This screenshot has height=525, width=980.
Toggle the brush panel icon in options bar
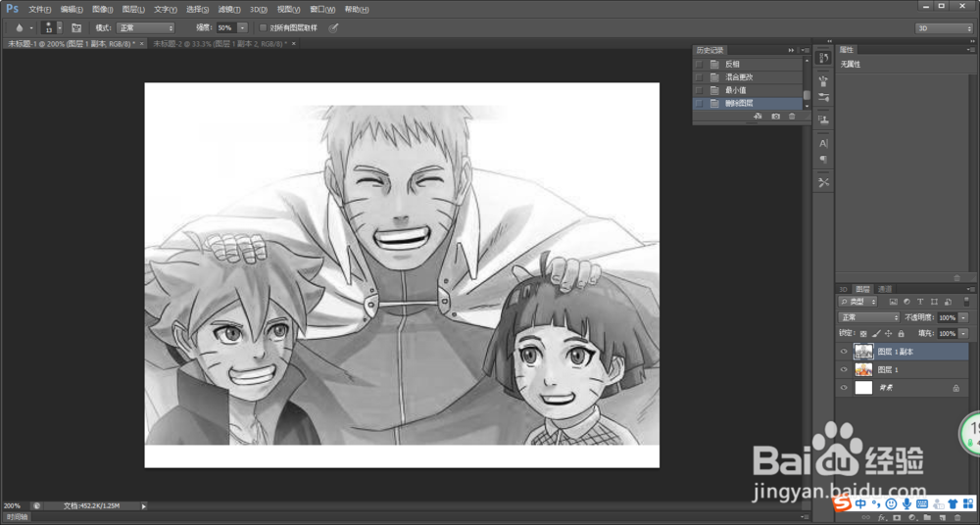point(76,28)
